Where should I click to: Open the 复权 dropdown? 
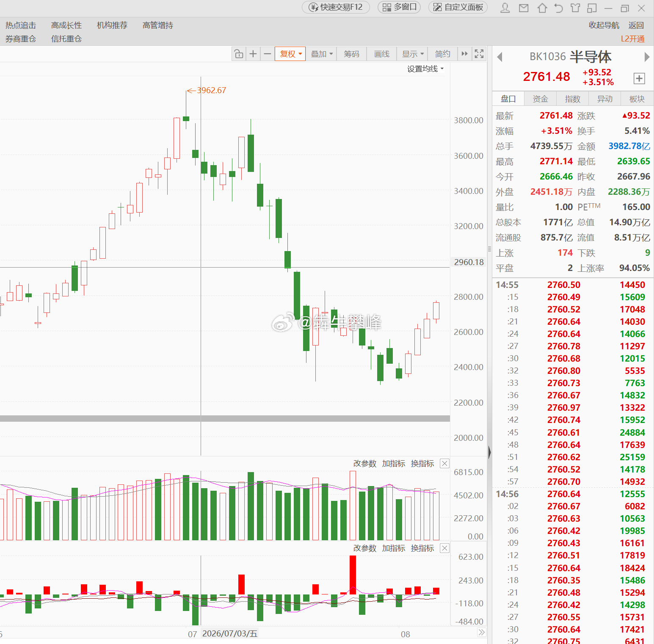(290, 54)
